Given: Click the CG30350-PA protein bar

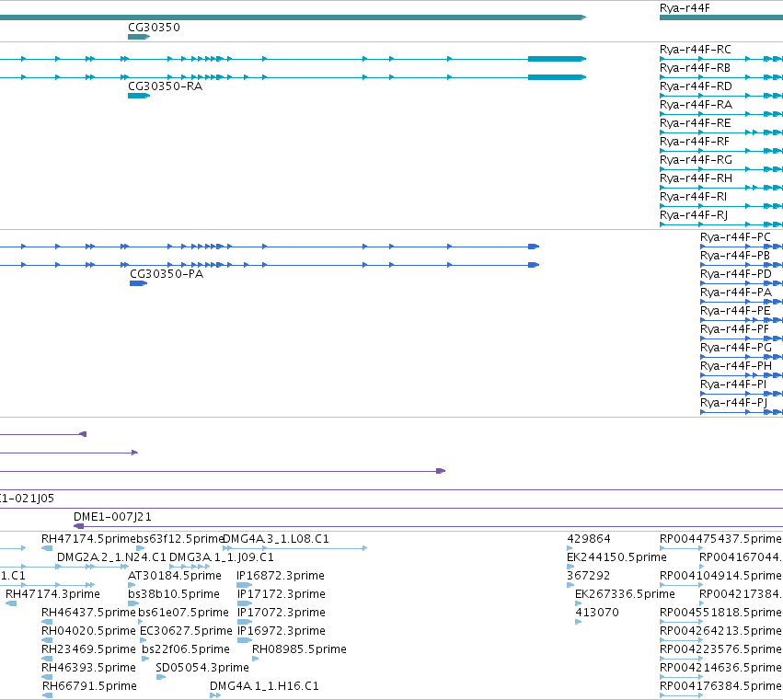Looking at the screenshot, I should 138,283.
